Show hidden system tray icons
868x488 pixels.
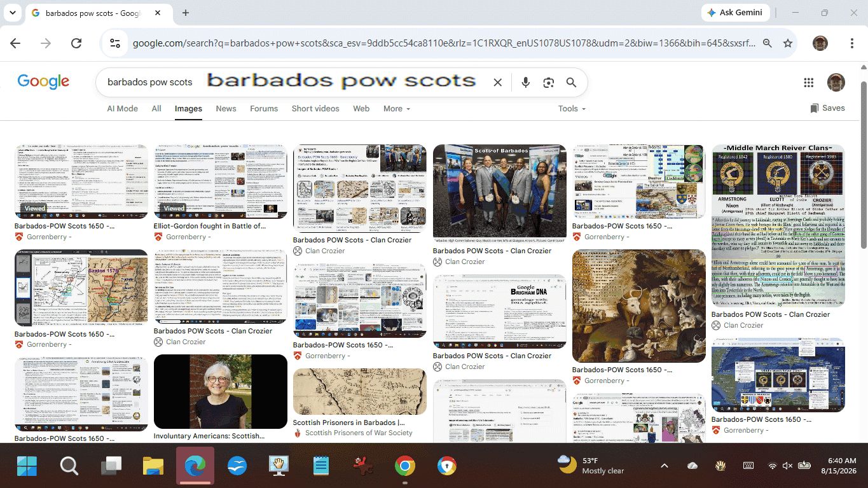(665, 466)
